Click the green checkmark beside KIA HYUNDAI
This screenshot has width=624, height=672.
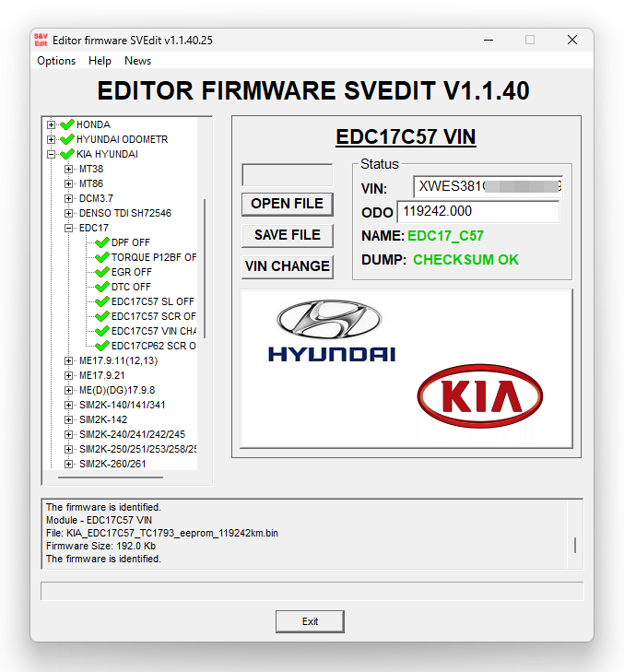(x=67, y=154)
